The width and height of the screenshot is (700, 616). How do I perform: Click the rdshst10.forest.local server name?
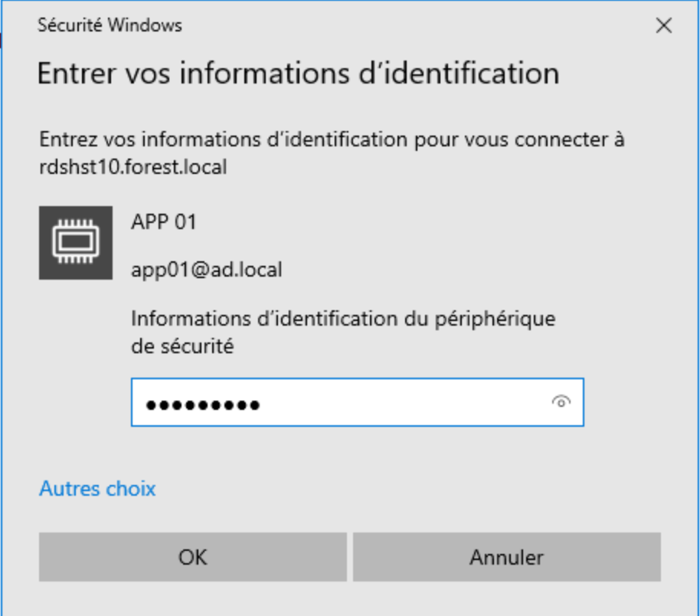click(x=133, y=166)
